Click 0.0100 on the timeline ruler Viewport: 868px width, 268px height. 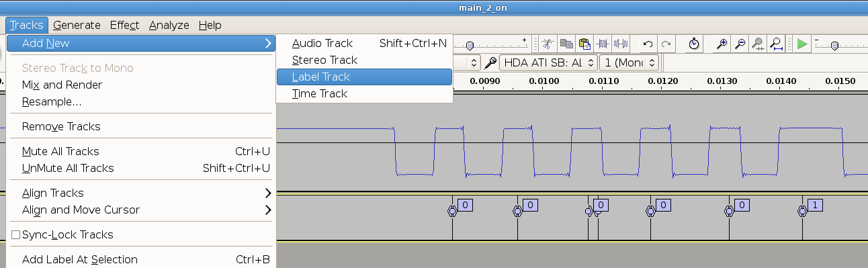[544, 81]
